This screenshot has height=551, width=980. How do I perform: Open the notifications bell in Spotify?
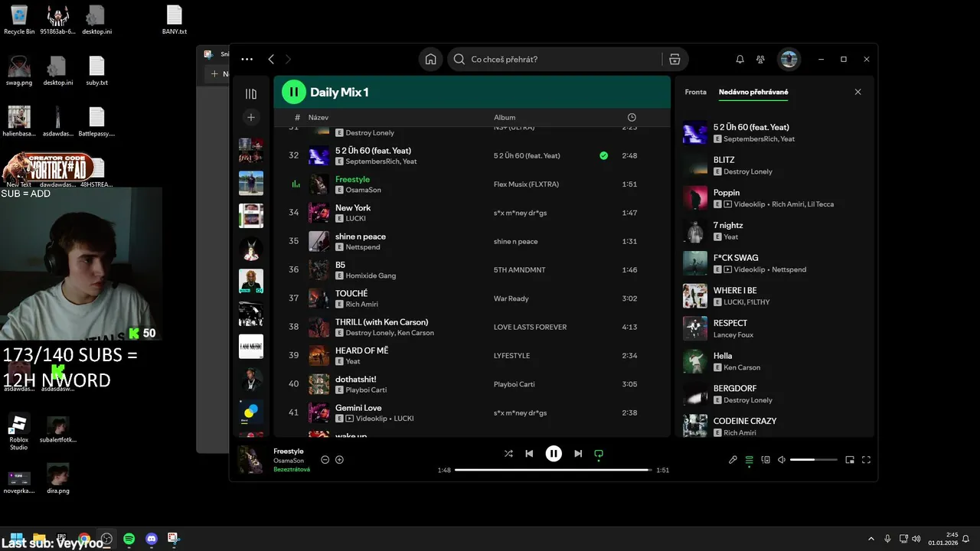pyautogui.click(x=740, y=59)
